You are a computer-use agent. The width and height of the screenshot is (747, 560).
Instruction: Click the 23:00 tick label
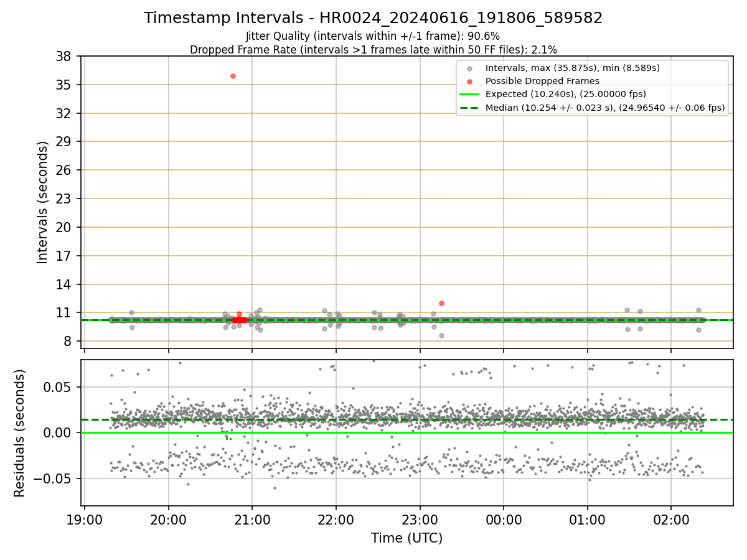click(420, 518)
